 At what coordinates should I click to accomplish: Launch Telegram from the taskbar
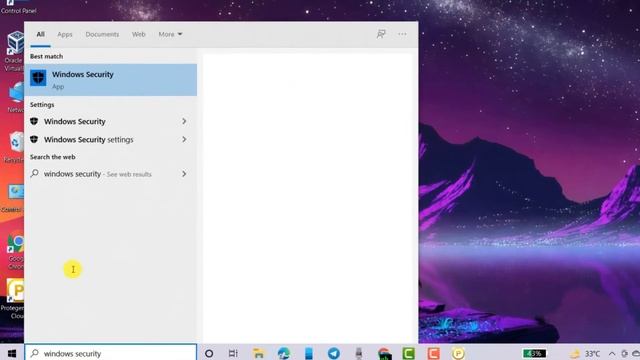click(334, 353)
